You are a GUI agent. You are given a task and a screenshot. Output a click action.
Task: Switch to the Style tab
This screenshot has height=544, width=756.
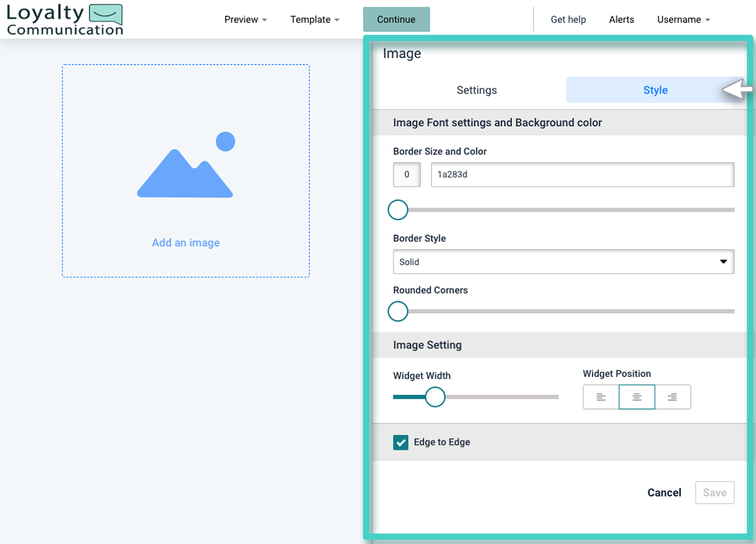coord(654,90)
